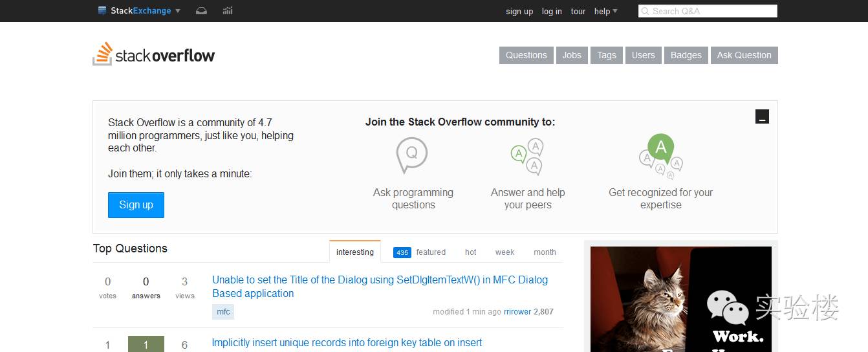Click the 3 views count of first question
Image resolution: width=868 pixels, height=352 pixels.
click(184, 287)
